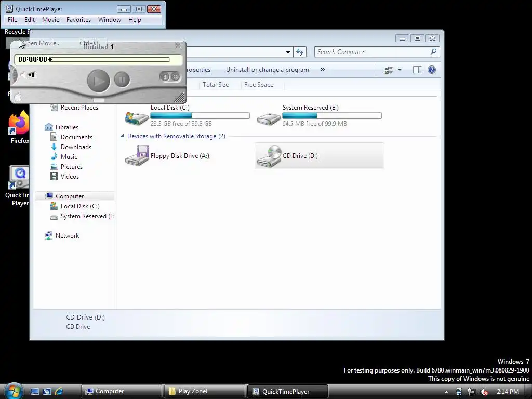This screenshot has width=532, height=399.
Task: Collapse Devices with Removable Storage group
Action: coord(122,136)
